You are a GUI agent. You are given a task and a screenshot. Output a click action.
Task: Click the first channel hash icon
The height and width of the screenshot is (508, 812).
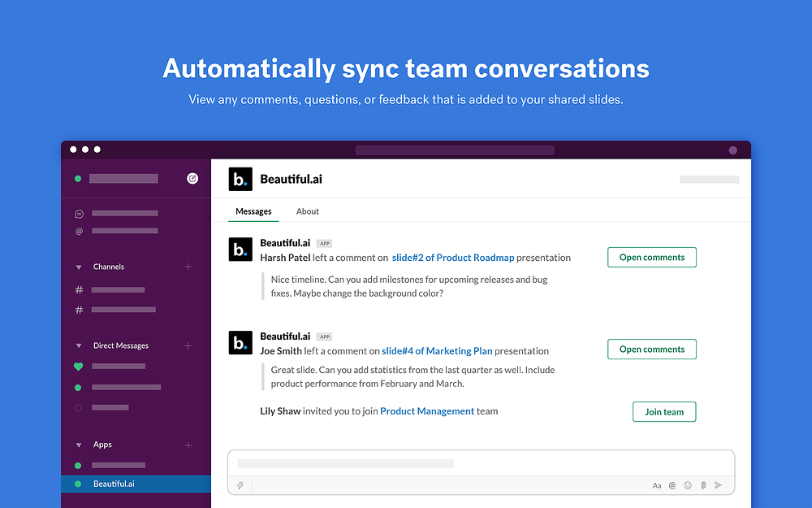tap(79, 290)
